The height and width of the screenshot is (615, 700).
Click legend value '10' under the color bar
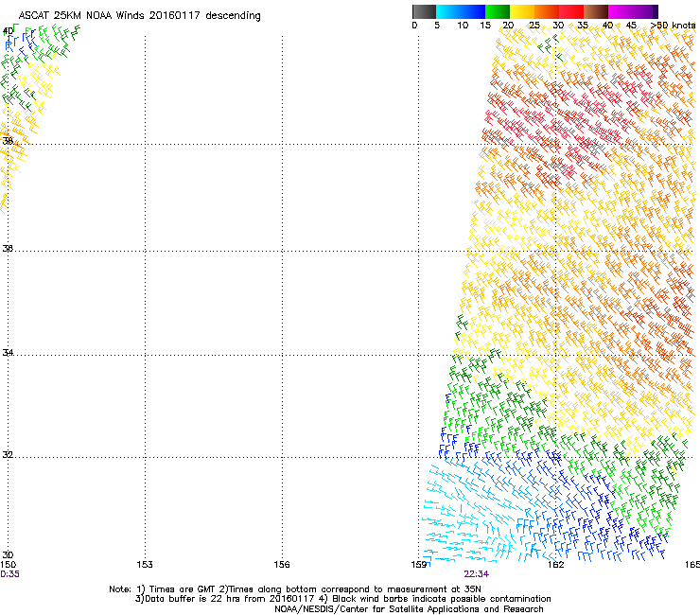463,26
